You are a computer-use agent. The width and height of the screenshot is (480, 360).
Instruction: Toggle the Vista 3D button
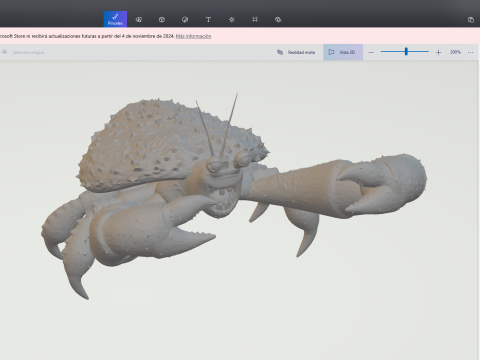tap(343, 52)
